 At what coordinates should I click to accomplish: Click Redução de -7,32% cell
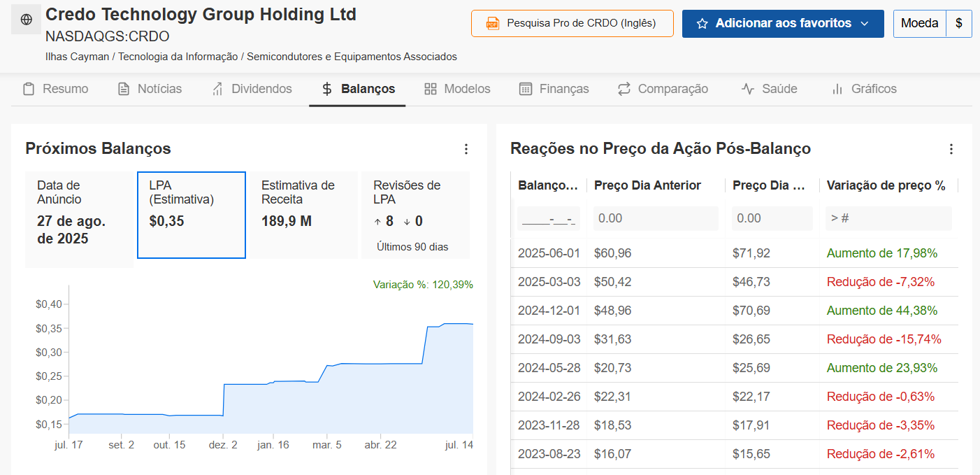881,282
